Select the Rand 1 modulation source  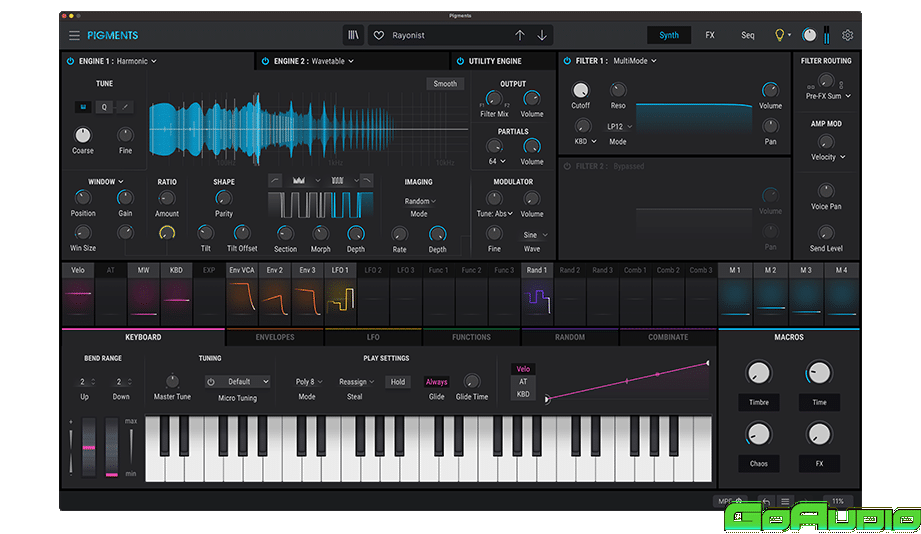pos(537,270)
